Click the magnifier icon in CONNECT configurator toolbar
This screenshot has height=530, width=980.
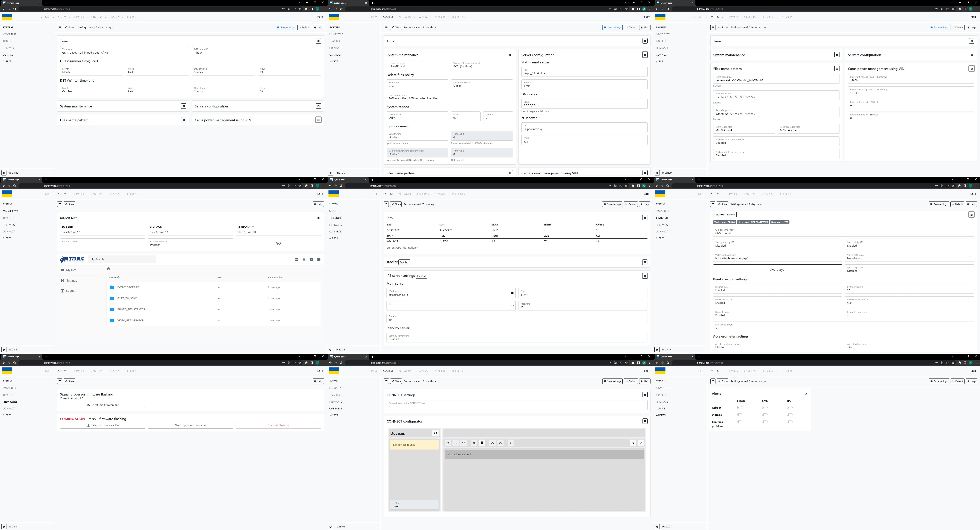click(x=511, y=443)
